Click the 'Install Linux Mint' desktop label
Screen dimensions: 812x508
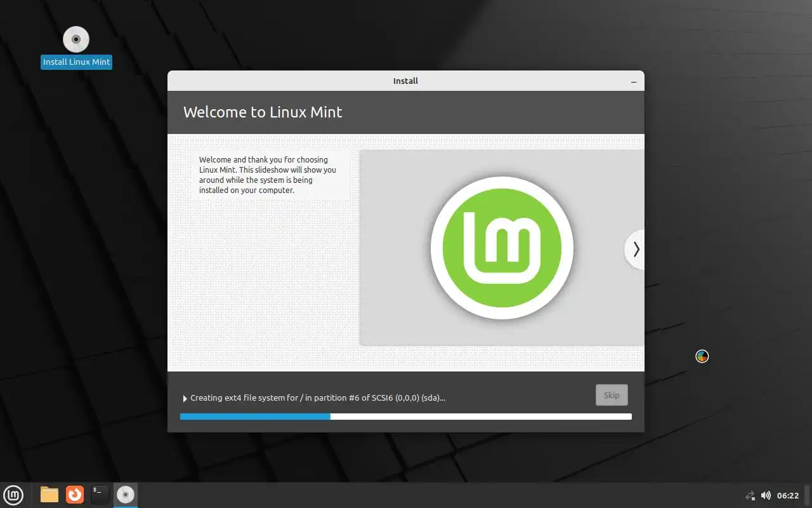[76, 62]
